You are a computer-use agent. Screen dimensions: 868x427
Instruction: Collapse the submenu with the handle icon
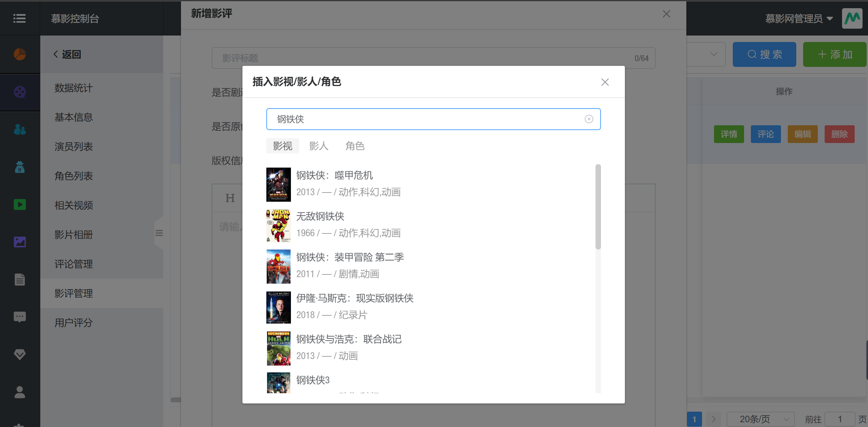tap(159, 233)
